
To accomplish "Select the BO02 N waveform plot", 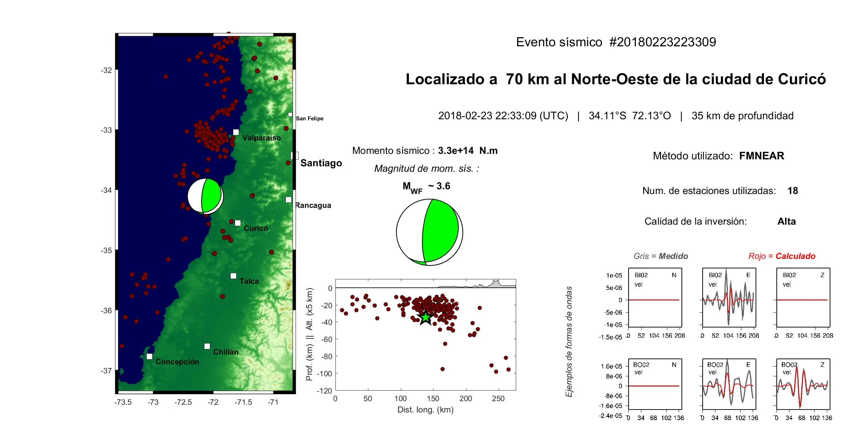I will click(x=655, y=384).
